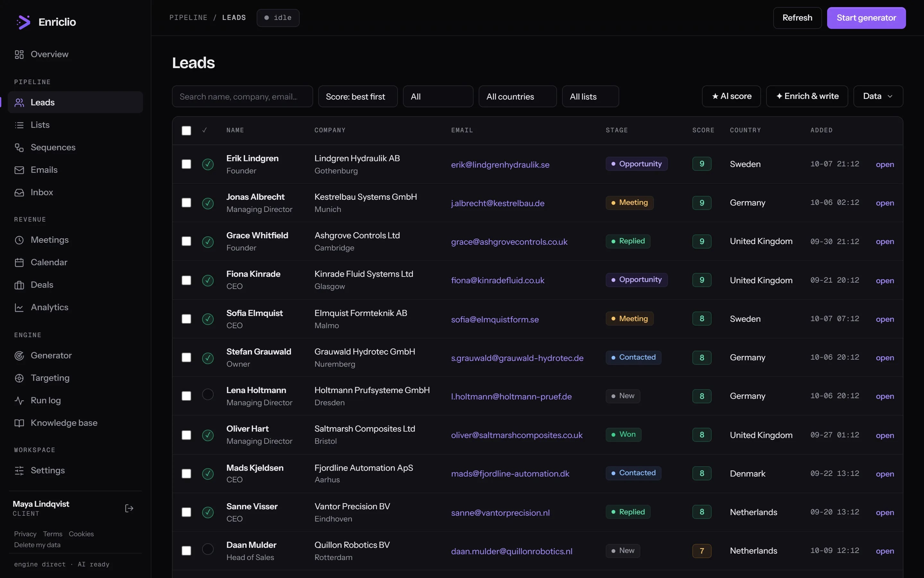Click the ADDED column header
Screen dimensions: 924x578
822,130
